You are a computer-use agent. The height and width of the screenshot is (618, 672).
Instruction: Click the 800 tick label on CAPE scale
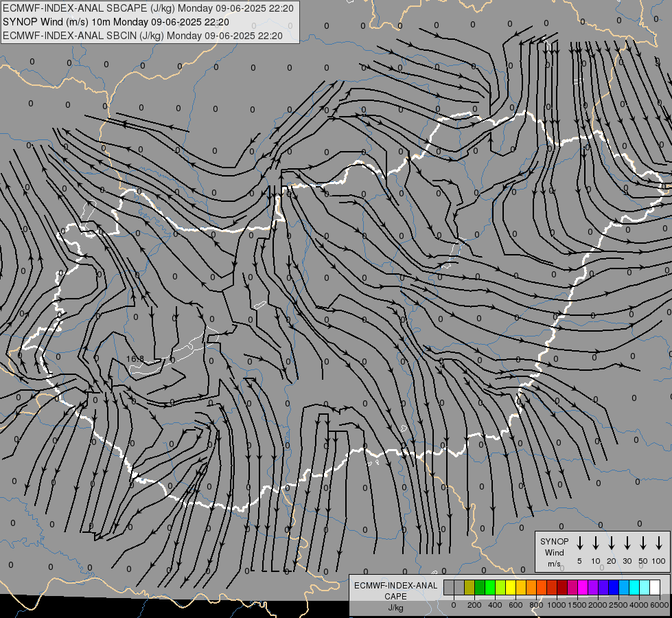coord(536,605)
